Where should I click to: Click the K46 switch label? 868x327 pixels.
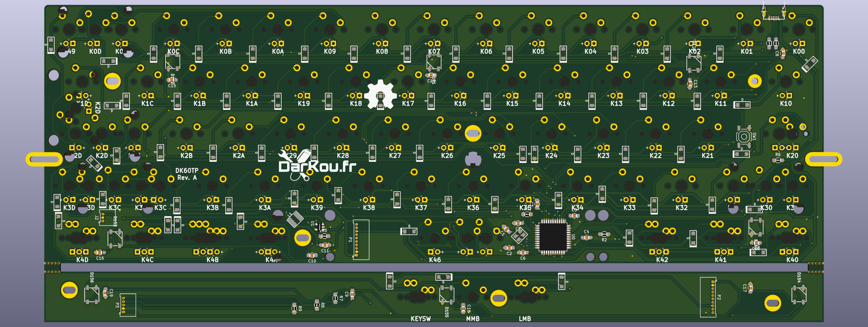pos(435,260)
